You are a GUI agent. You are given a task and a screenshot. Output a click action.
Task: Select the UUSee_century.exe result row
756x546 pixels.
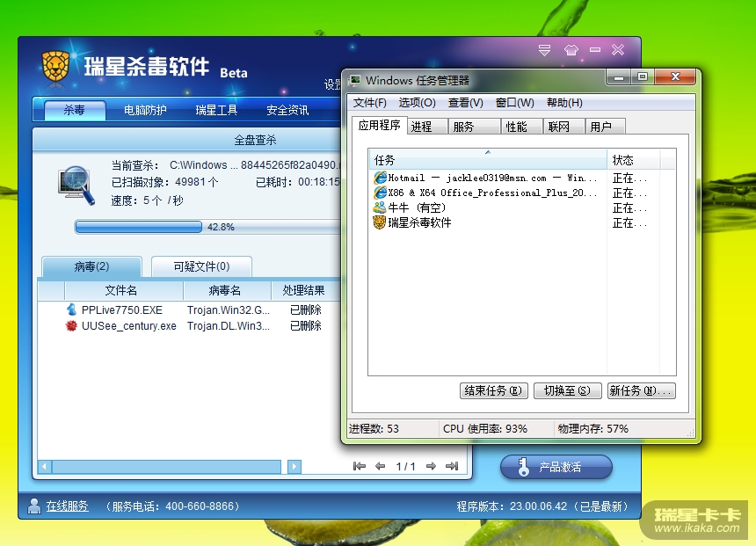[189, 325]
